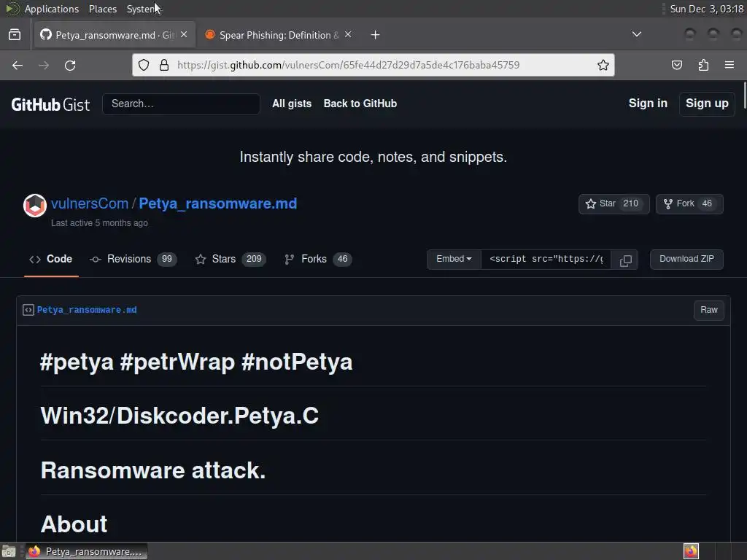This screenshot has width=747, height=560.
Task: Expand the Embed dropdown
Action: click(x=454, y=259)
